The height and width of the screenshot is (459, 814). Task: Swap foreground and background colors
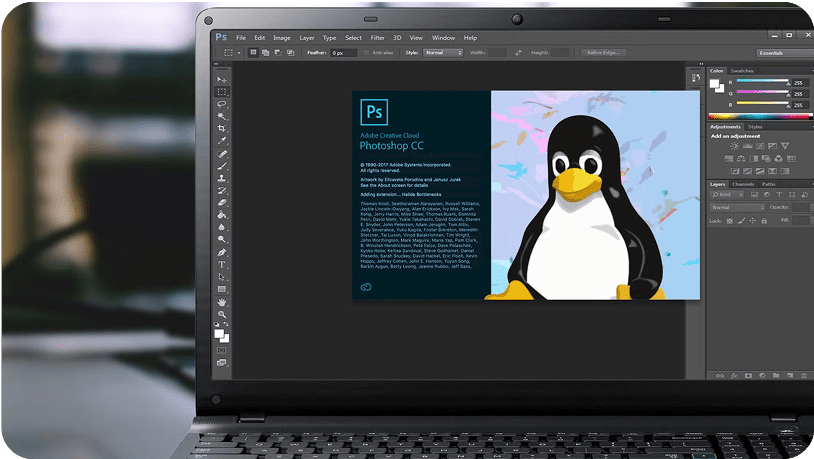(226, 324)
